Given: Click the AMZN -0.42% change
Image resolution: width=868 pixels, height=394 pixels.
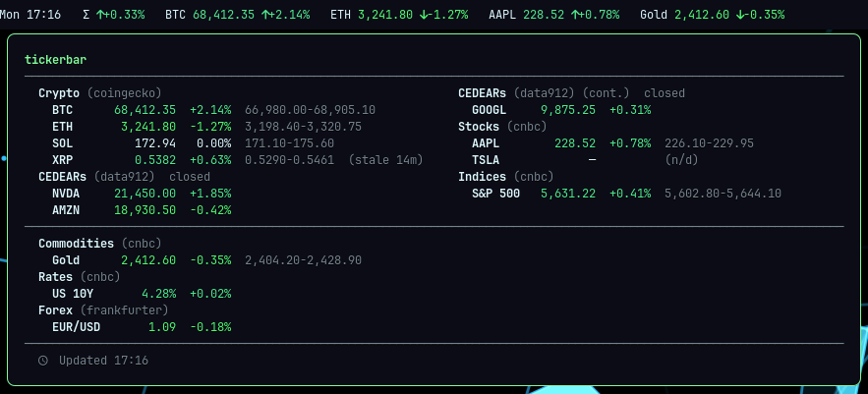Looking at the screenshot, I should pos(210,209).
